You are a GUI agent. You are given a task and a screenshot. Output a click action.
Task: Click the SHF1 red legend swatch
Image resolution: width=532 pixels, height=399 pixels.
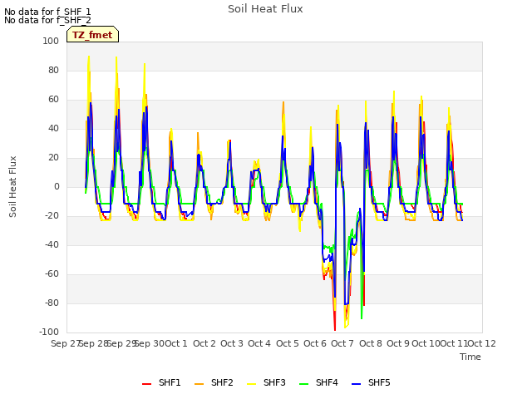tap(146, 384)
